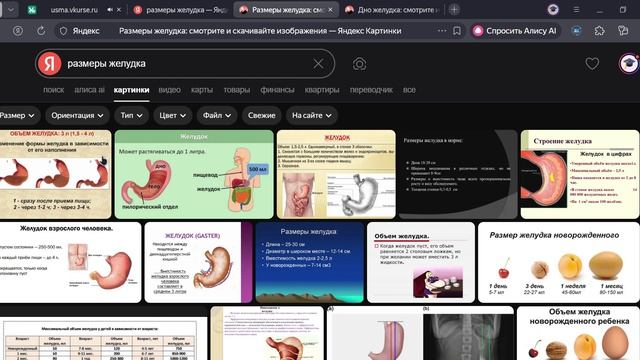This screenshot has height=360, width=640.
Task: Select the 'картинки' section tab
Action: click(131, 90)
